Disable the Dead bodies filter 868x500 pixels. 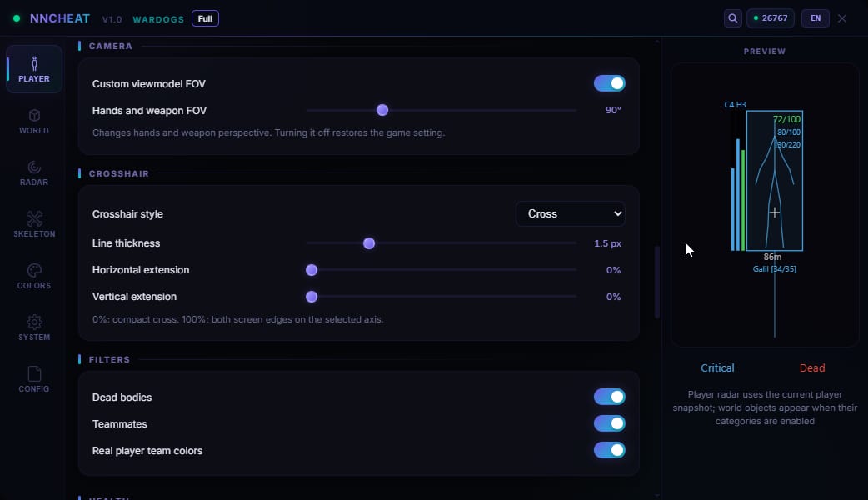coord(610,397)
